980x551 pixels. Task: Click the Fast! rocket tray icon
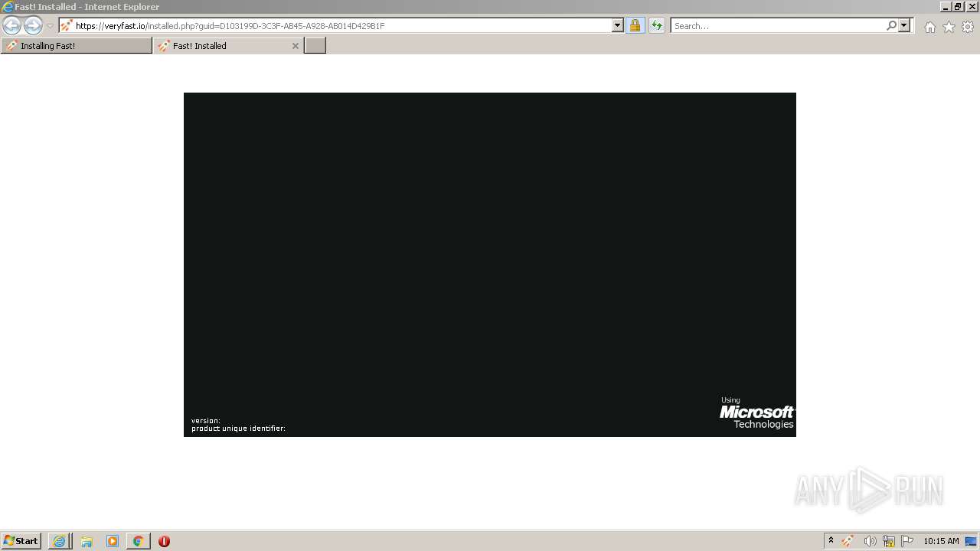[848, 541]
